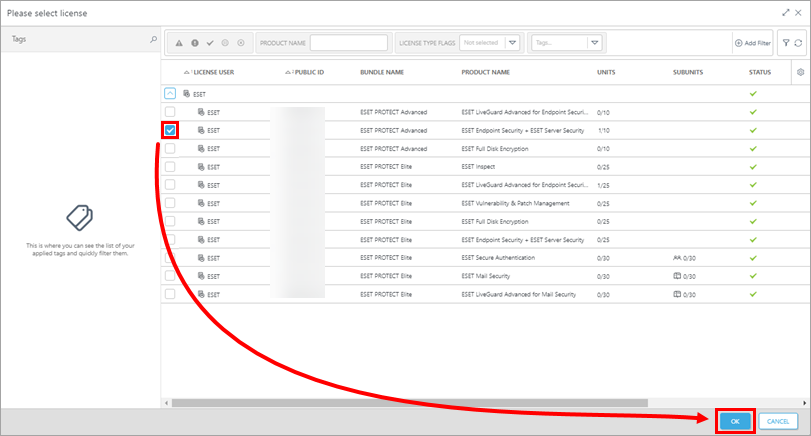Click the SUBUNITS column header
This screenshot has height=436, width=811.
(688, 72)
